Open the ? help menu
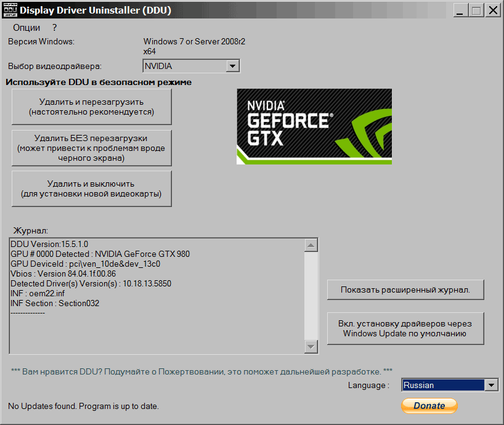 pos(54,28)
